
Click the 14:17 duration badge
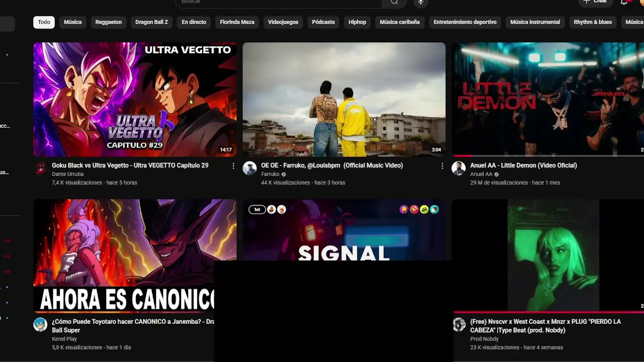[226, 150]
